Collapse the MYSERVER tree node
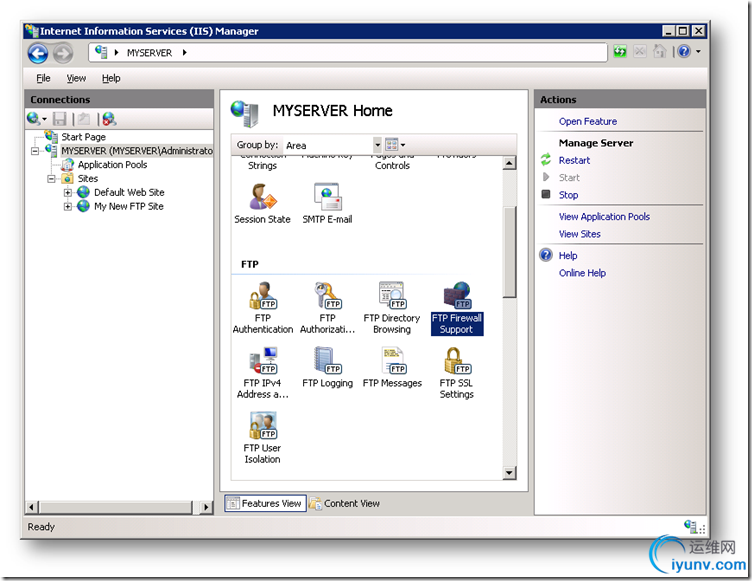 pos(35,151)
